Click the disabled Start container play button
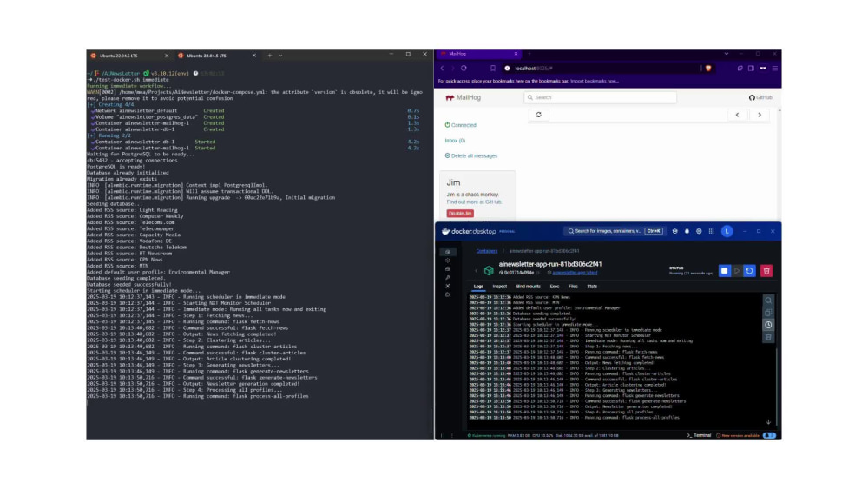This screenshot has height=489, width=868. (x=737, y=271)
